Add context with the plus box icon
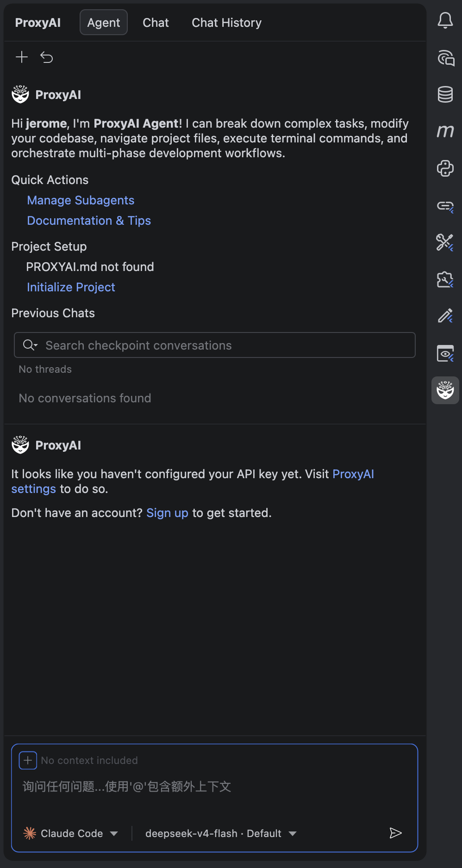The width and height of the screenshot is (462, 868). click(28, 760)
